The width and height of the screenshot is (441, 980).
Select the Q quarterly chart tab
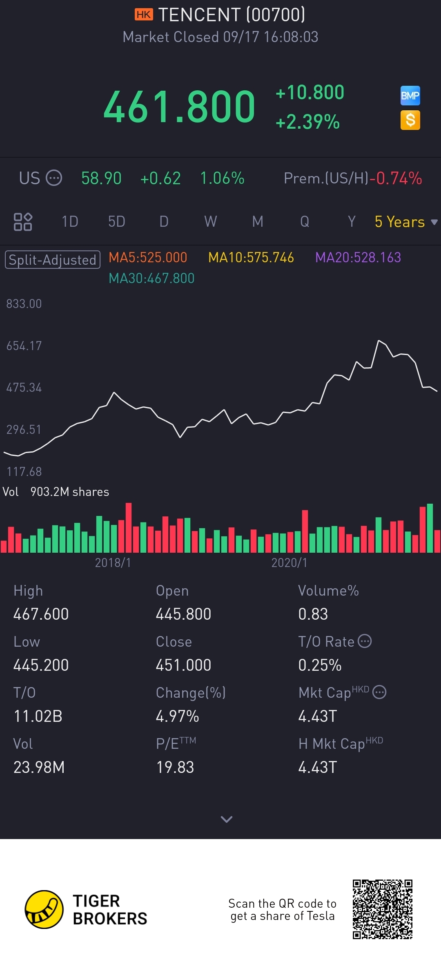tap(305, 222)
